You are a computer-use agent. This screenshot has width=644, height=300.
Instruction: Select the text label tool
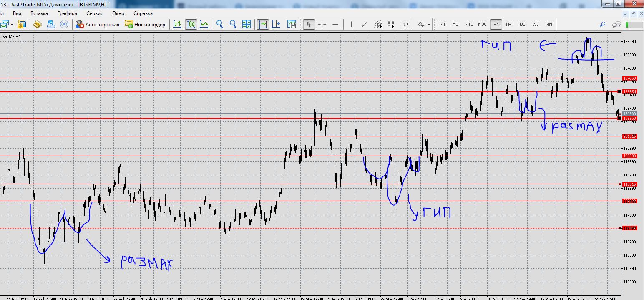point(405,24)
